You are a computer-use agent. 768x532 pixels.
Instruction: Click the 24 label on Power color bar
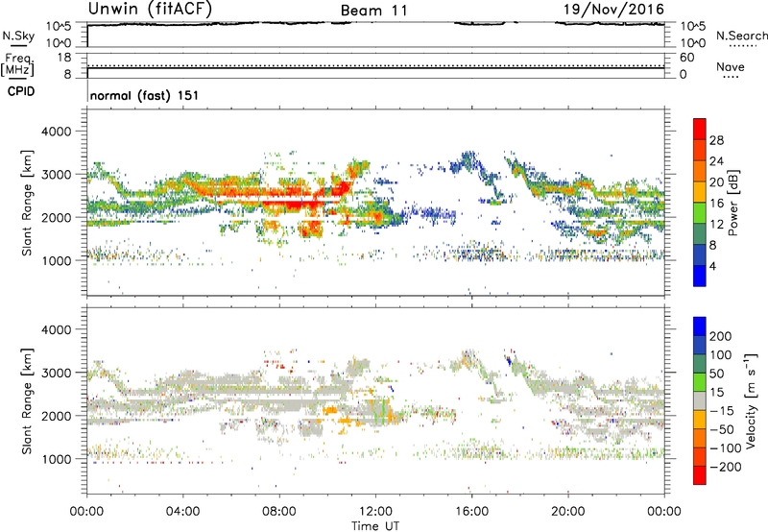tap(716, 161)
